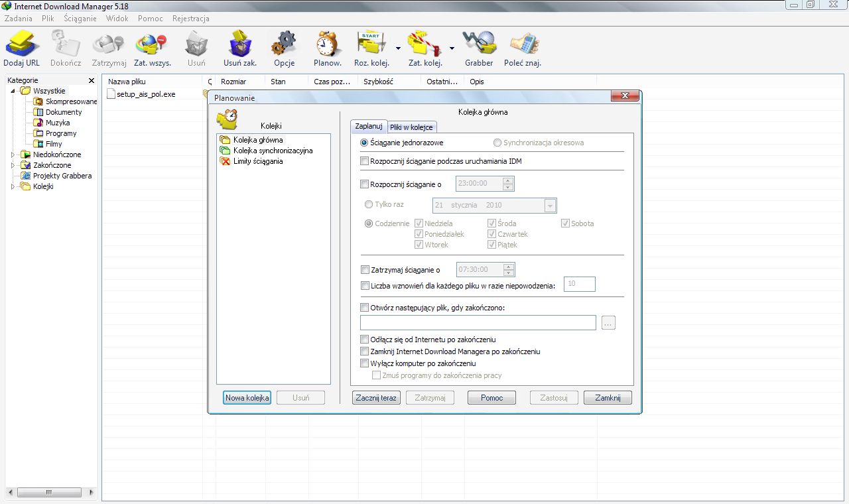
Task: Click the file path input field
Action: (x=478, y=323)
